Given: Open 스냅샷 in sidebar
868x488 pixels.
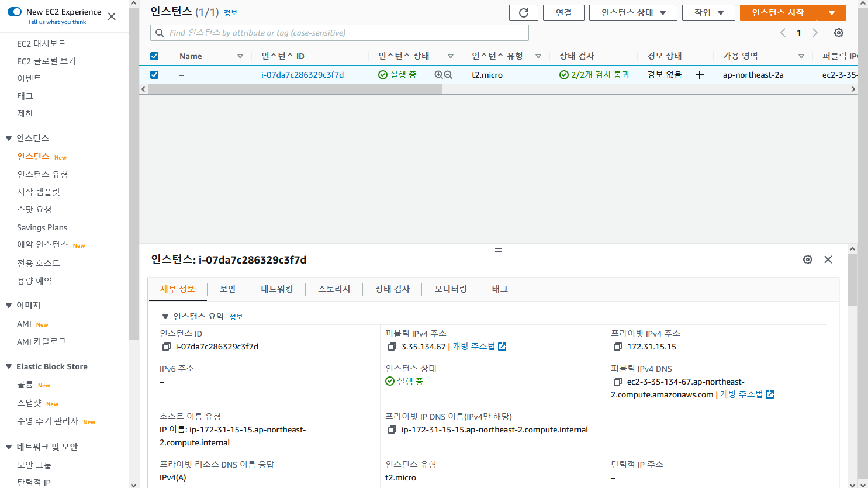Looking at the screenshot, I should pos(29,403).
